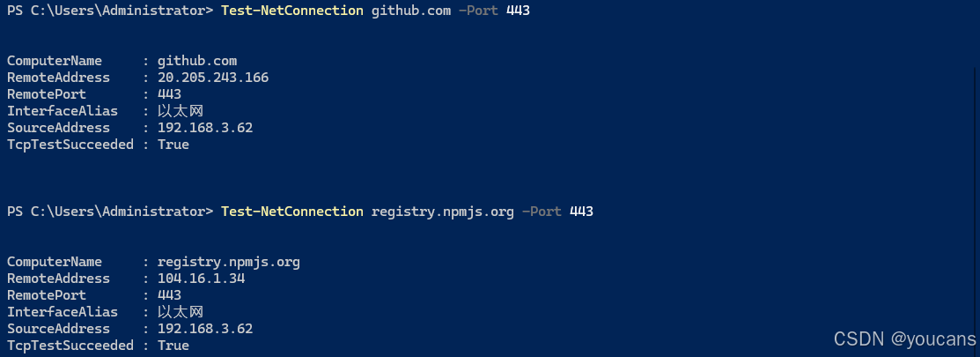Click the CSDN @youcans watermark text
This screenshot has height=357, width=980.
coord(904,338)
